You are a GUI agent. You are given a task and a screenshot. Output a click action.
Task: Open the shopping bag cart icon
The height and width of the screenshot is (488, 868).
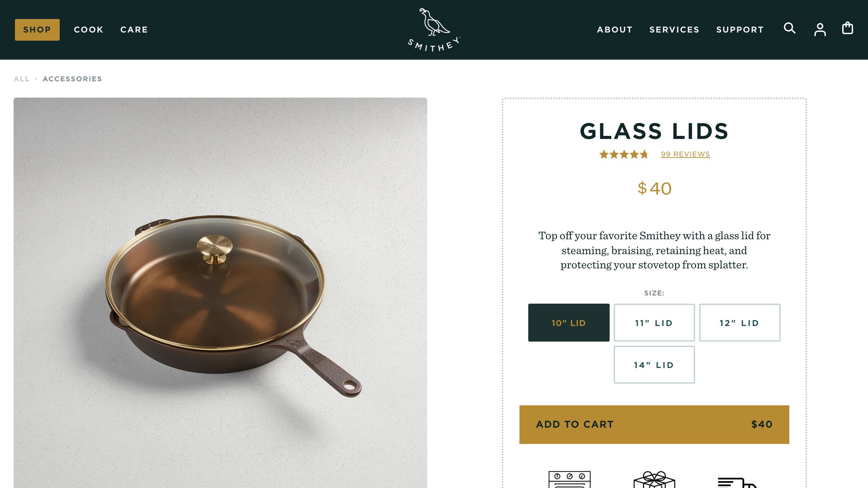pos(848,28)
